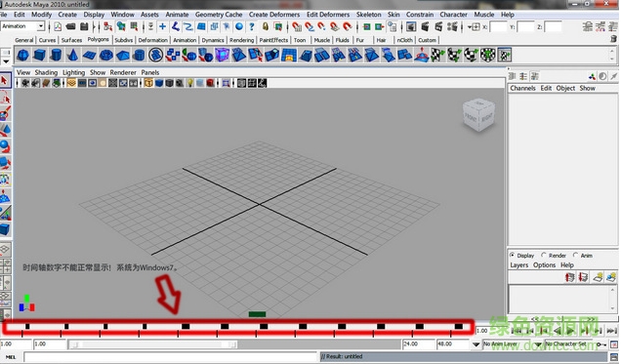Open the layer editor Options menu

544,265
